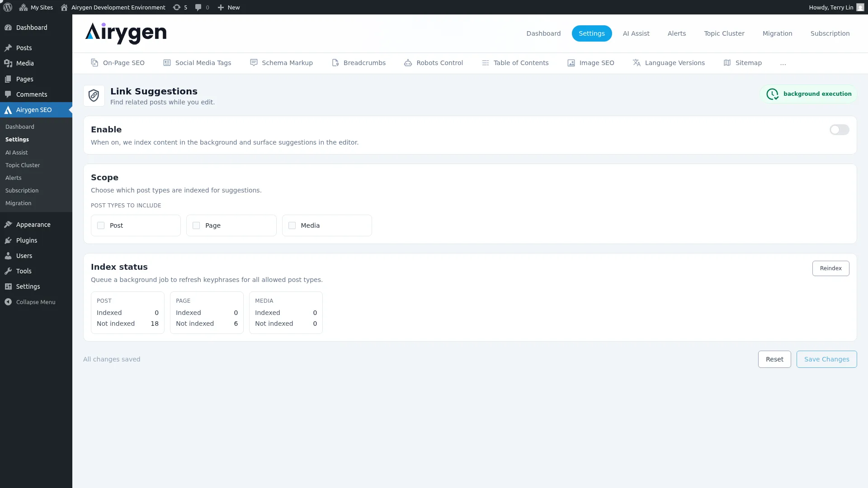Open the comments bubble icon in admin bar
This screenshot has height=488, width=868.
(x=198, y=7)
